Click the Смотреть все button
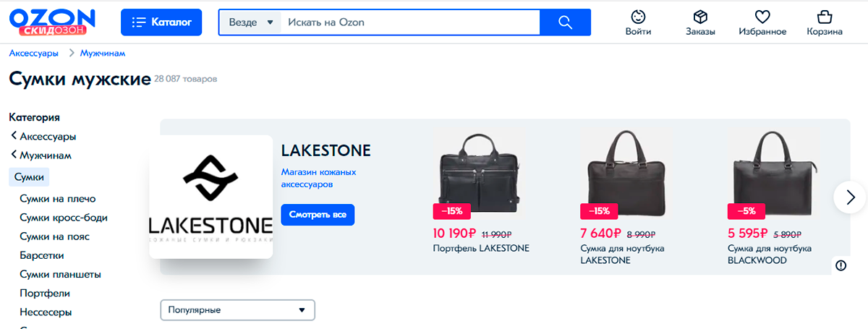 tap(318, 215)
